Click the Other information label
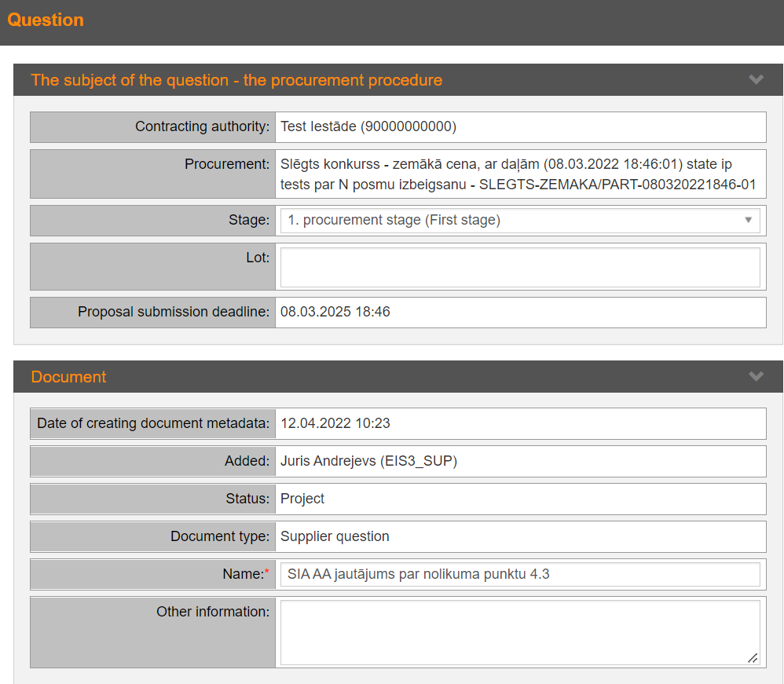The width and height of the screenshot is (784, 684). [x=212, y=612]
